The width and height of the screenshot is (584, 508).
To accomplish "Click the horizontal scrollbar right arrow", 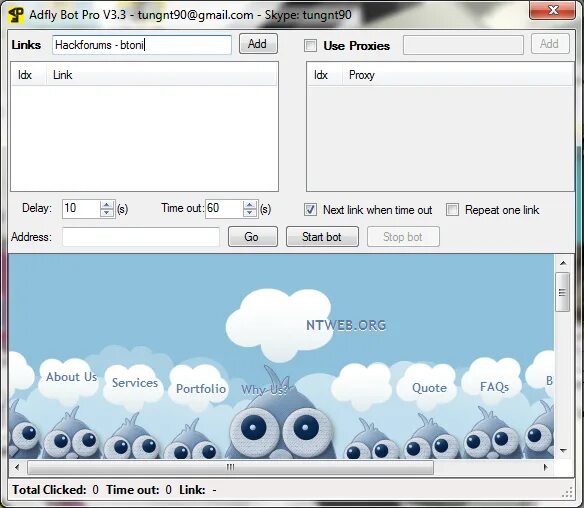I will point(546,467).
